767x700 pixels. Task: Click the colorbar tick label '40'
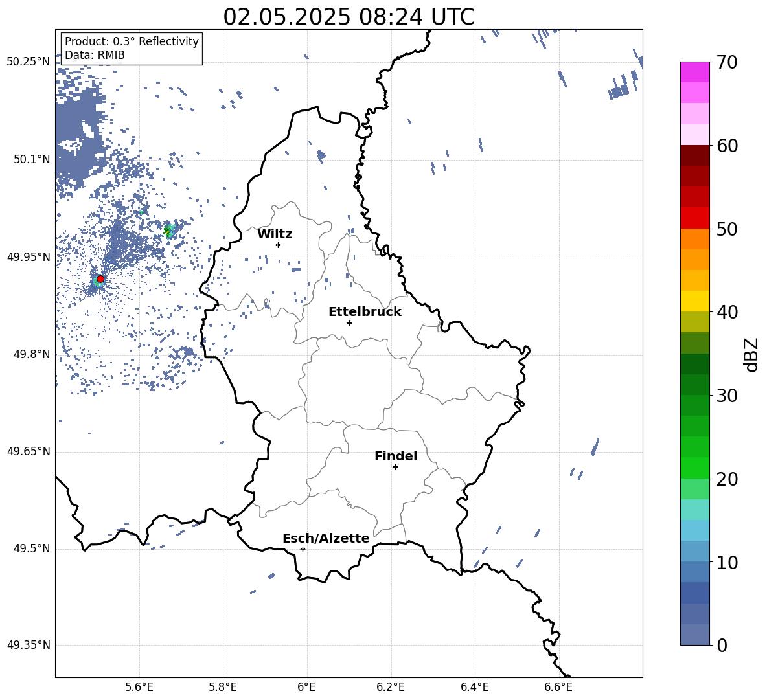click(727, 312)
